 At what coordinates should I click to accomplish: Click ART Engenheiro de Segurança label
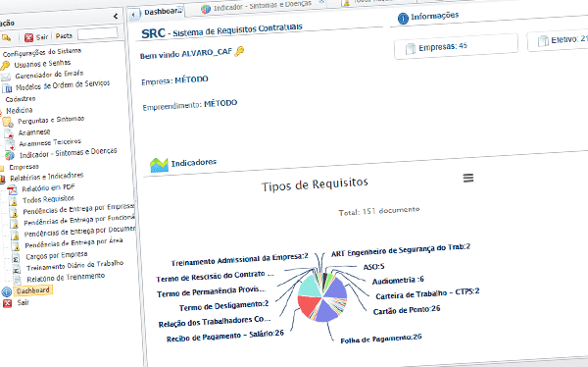(x=401, y=250)
